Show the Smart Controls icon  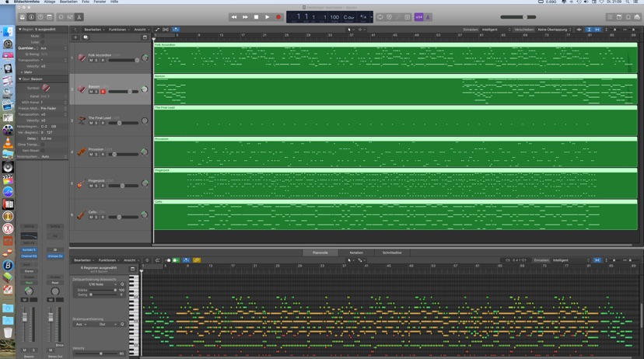pyautogui.click(x=61, y=17)
